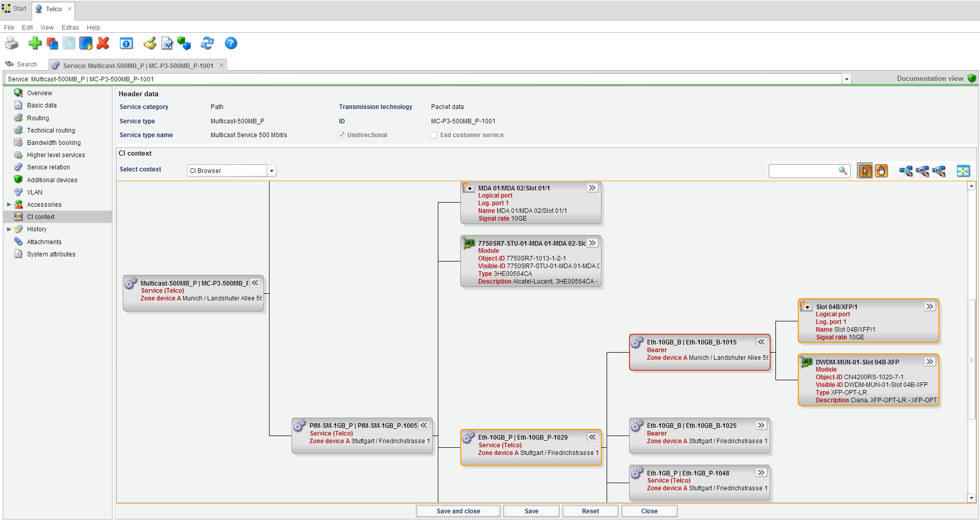Image resolution: width=980 pixels, height=521 pixels.
Task: Open the Select context CI Browser dropdown
Action: pyautogui.click(x=272, y=171)
